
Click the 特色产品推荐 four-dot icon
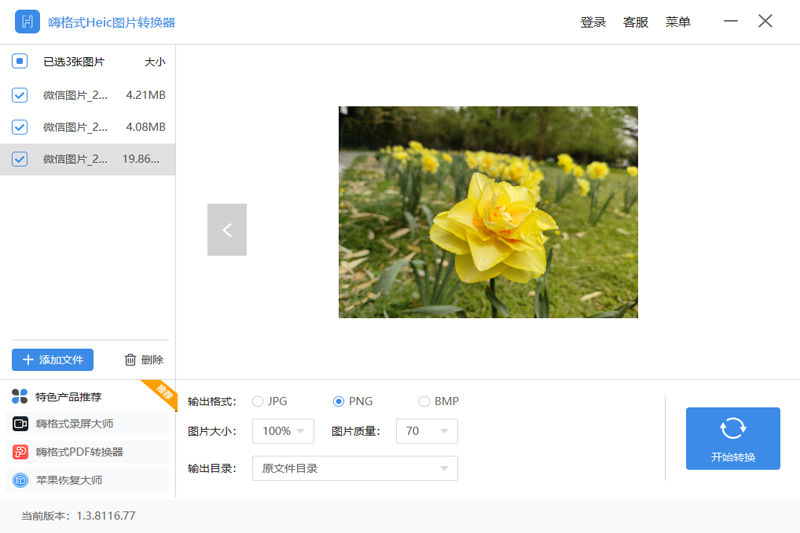(20, 396)
